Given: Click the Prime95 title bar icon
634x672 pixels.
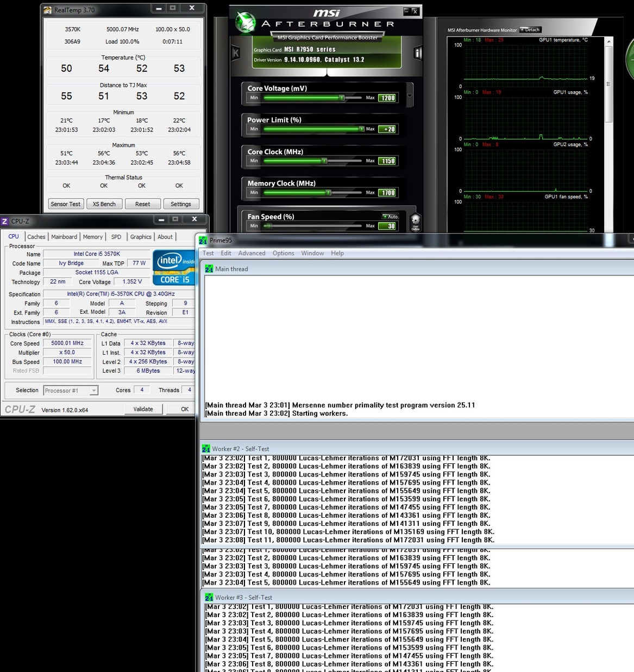Looking at the screenshot, I should (x=203, y=240).
